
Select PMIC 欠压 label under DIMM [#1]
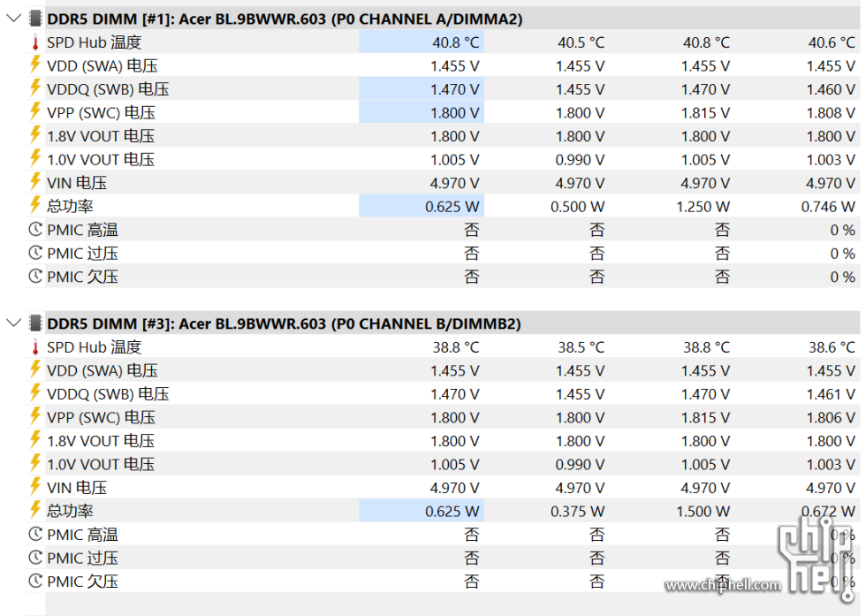point(82,277)
